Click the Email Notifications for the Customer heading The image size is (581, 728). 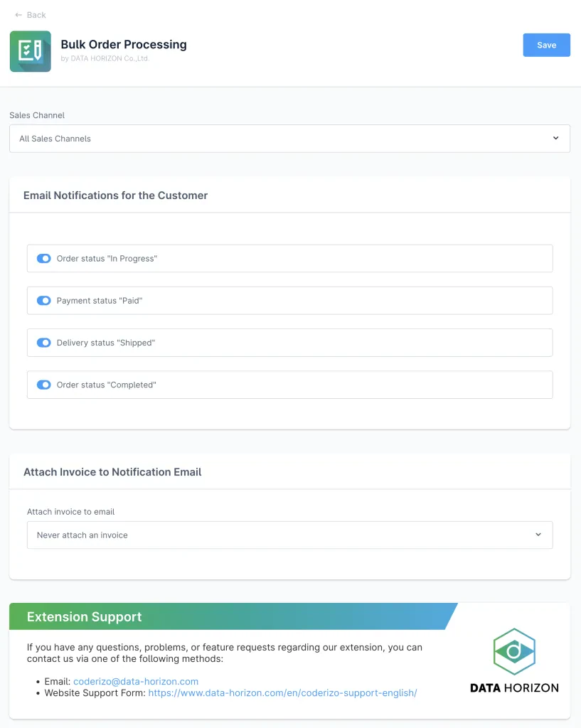pos(116,196)
